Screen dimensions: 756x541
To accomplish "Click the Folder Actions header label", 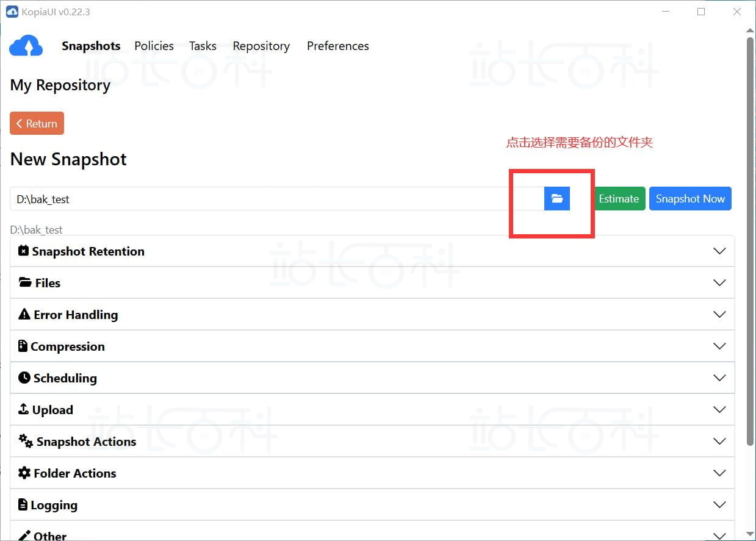I will (75, 473).
